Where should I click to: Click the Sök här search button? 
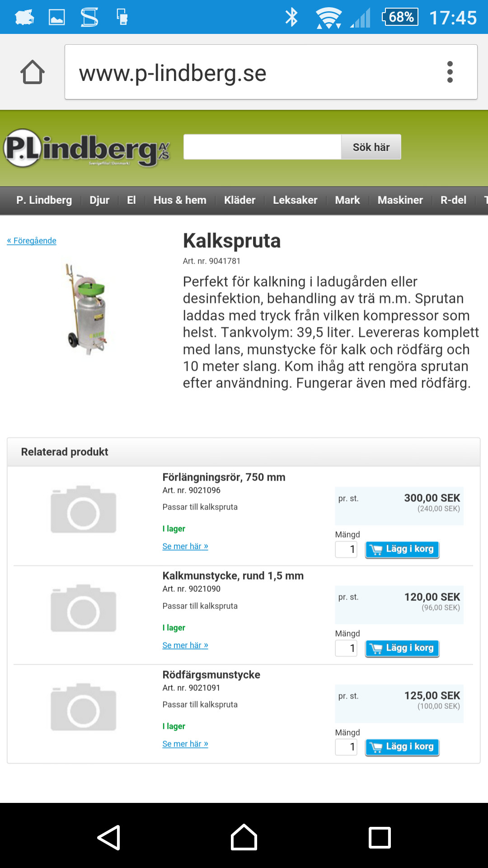[x=371, y=147]
